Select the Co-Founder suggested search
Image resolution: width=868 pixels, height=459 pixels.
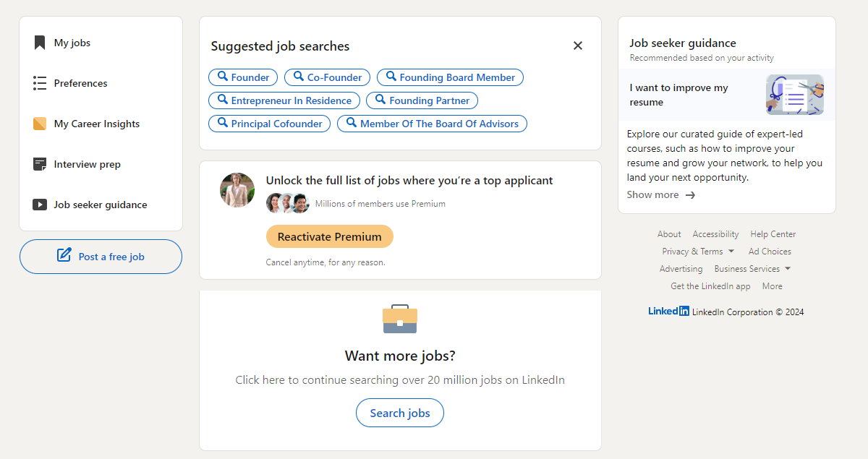point(327,77)
